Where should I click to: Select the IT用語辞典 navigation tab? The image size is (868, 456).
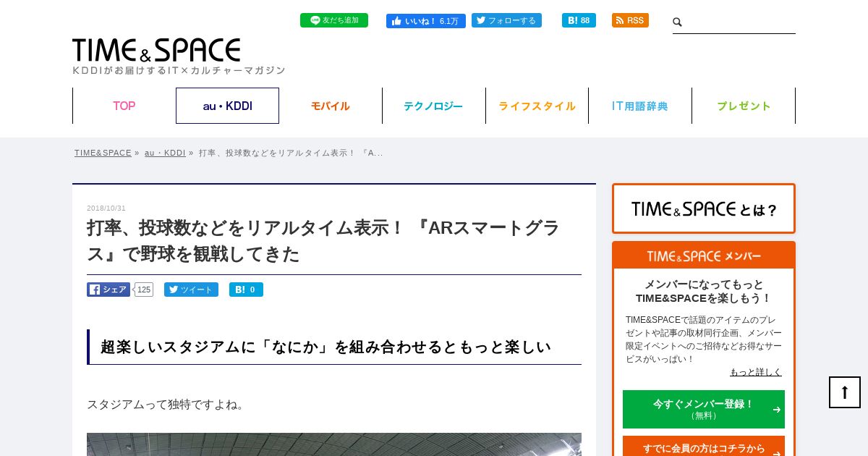click(640, 106)
